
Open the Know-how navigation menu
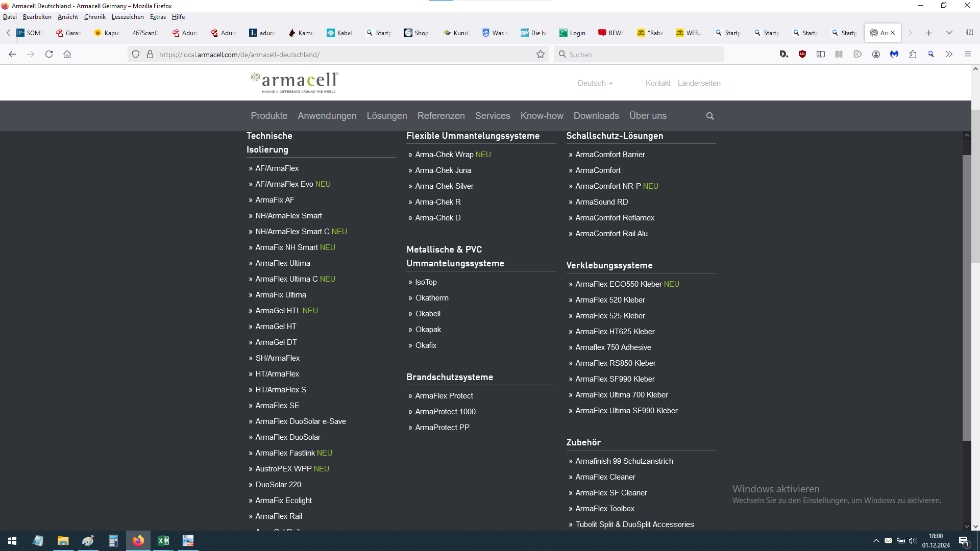[542, 116]
